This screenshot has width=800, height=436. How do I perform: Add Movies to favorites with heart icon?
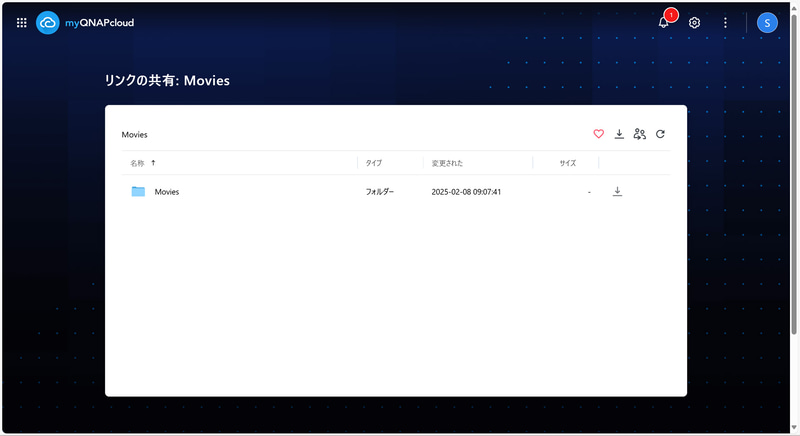598,134
